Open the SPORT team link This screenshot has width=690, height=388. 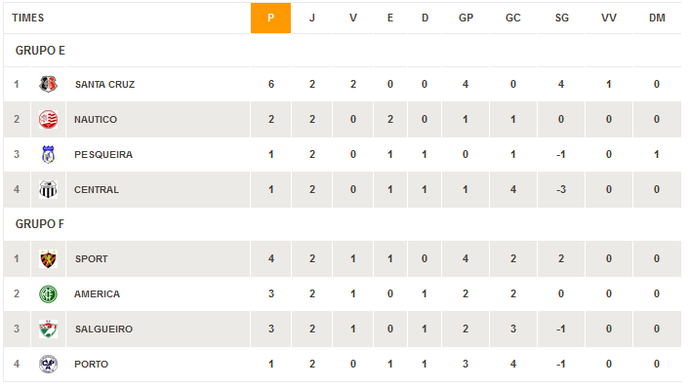tap(91, 259)
